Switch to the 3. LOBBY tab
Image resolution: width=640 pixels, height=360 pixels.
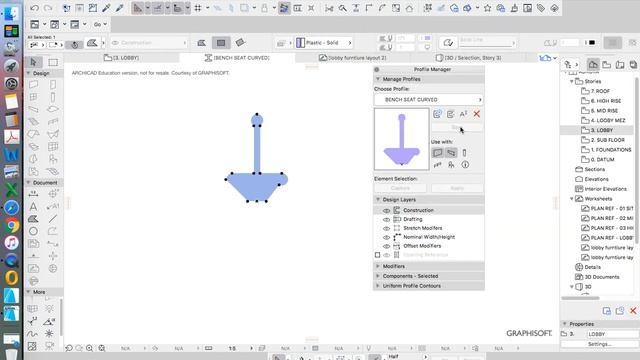point(122,58)
